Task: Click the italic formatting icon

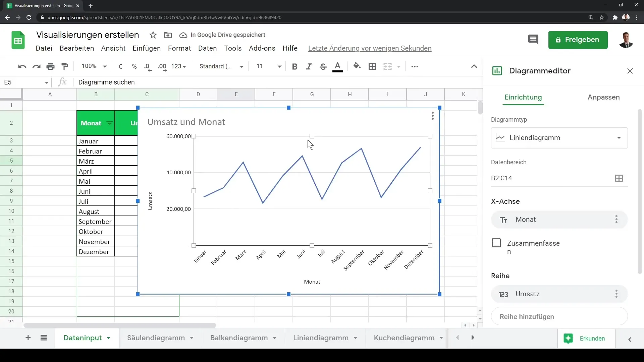Action: pos(309,66)
